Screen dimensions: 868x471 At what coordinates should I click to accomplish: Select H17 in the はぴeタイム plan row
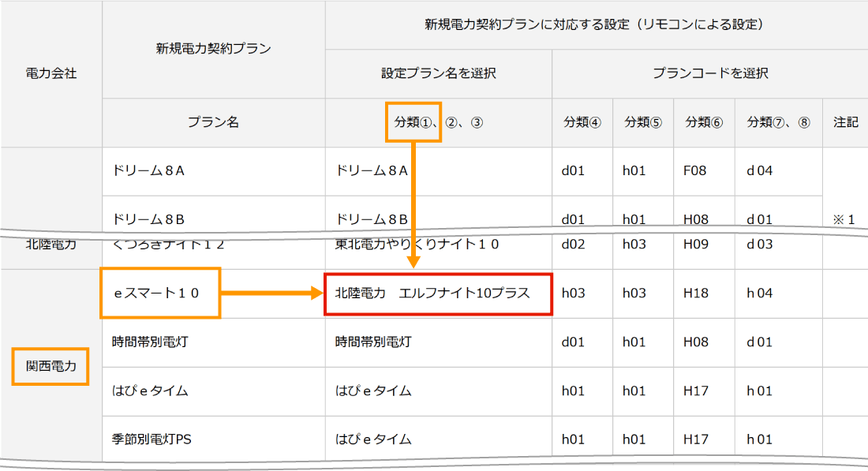[695, 391]
